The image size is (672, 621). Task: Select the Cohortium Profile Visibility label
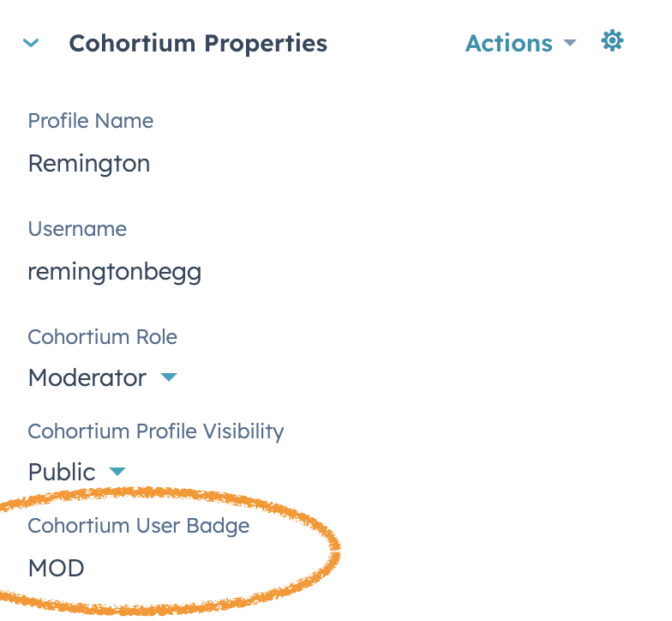pyautogui.click(x=156, y=431)
